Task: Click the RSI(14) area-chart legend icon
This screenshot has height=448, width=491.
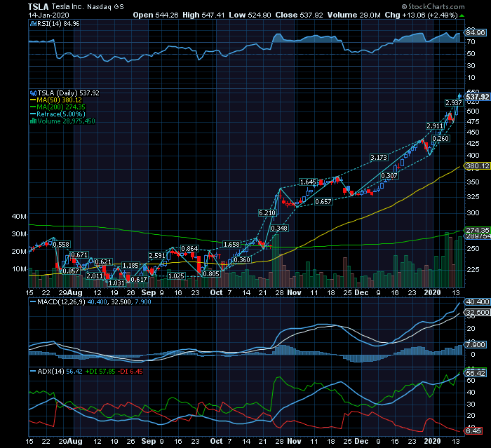Action: pos(33,24)
